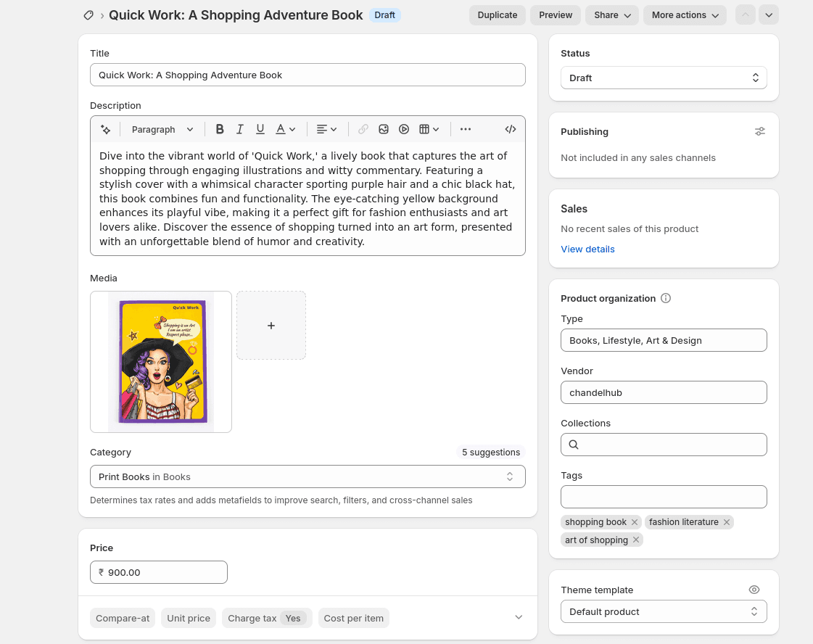Click the Draft status badge beside the title
The width and height of the screenshot is (813, 644).
coord(384,15)
